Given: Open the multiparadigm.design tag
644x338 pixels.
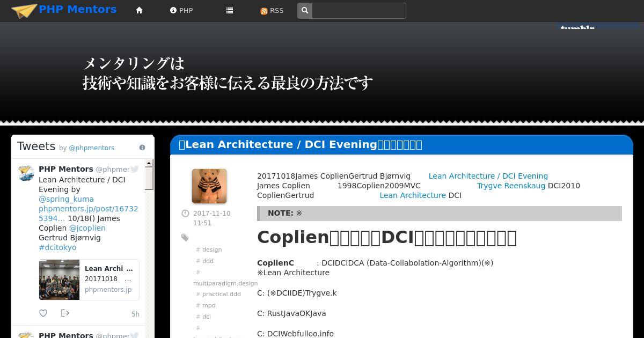Looking at the screenshot, I should 225,283.
